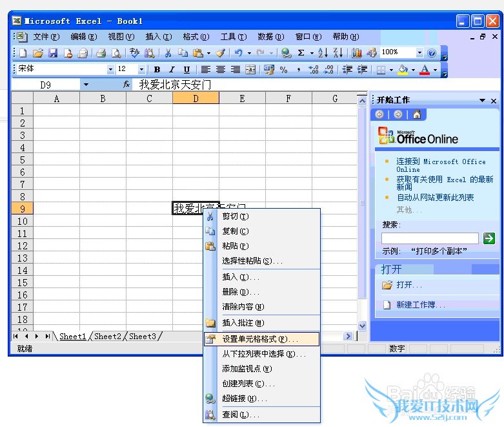Viewport: 504px width, 427px height.
Task: Switch to the Sheet2 tab
Action: click(x=108, y=337)
